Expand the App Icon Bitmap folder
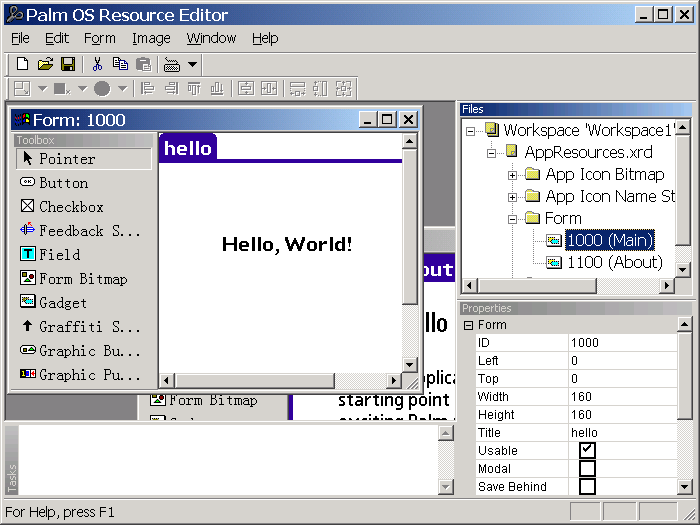This screenshot has height=525, width=700. coord(512,175)
